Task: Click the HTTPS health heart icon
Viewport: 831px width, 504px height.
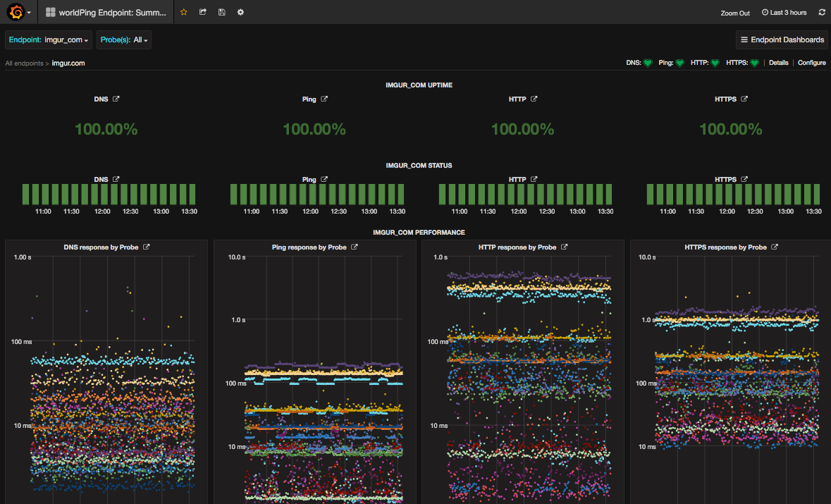Action: pyautogui.click(x=755, y=63)
